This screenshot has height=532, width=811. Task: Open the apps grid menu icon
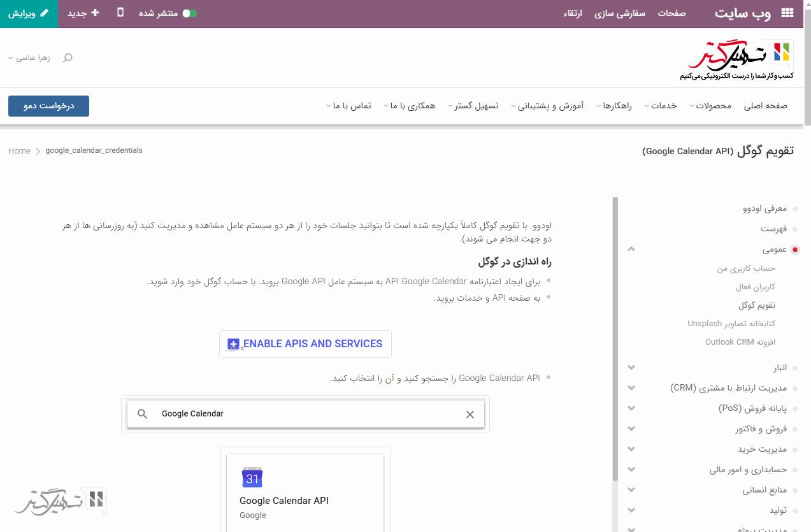point(787,13)
